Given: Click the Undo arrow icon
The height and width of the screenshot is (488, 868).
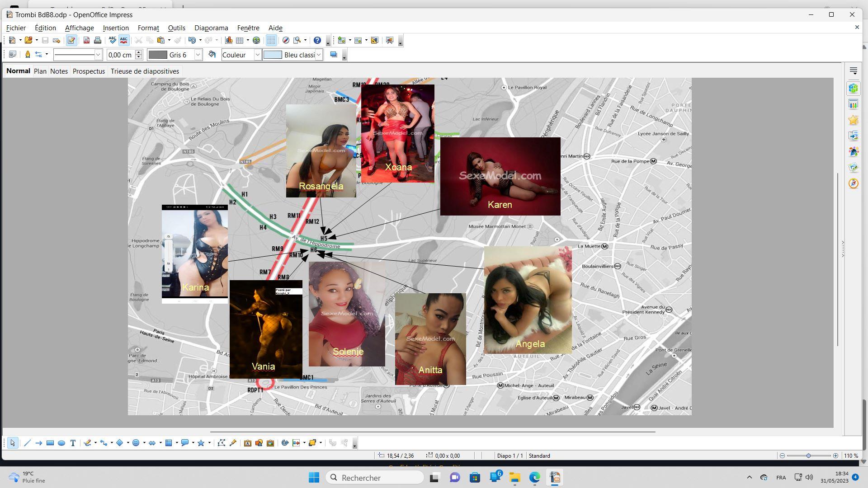Looking at the screenshot, I should pos(192,40).
